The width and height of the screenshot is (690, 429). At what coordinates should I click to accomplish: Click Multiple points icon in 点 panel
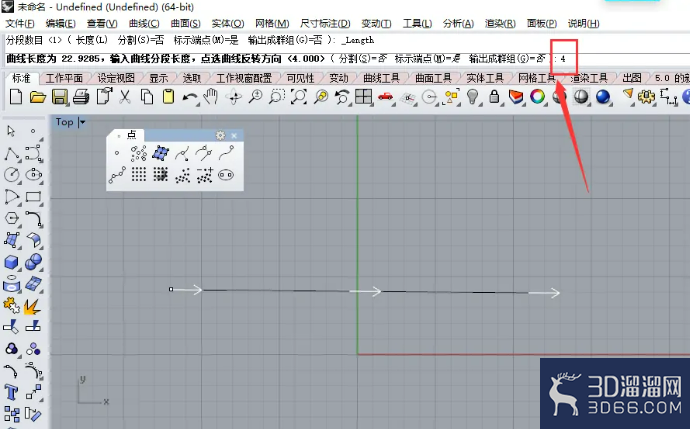139,153
